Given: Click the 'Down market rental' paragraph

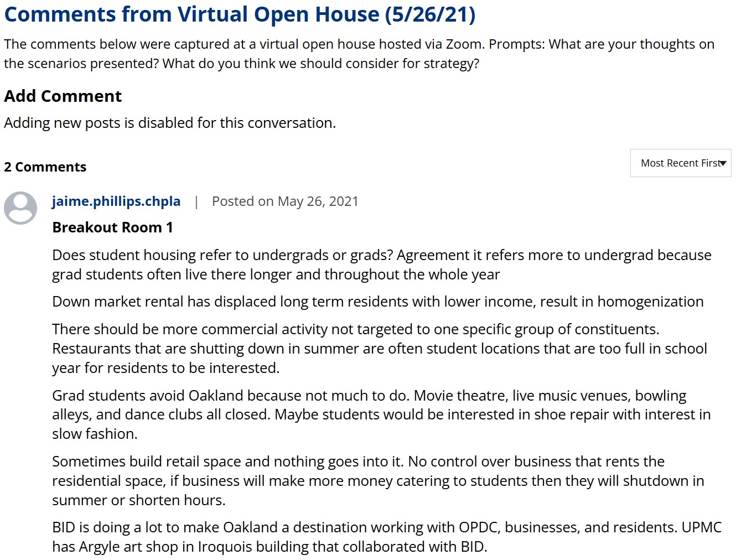Looking at the screenshot, I should click(377, 302).
